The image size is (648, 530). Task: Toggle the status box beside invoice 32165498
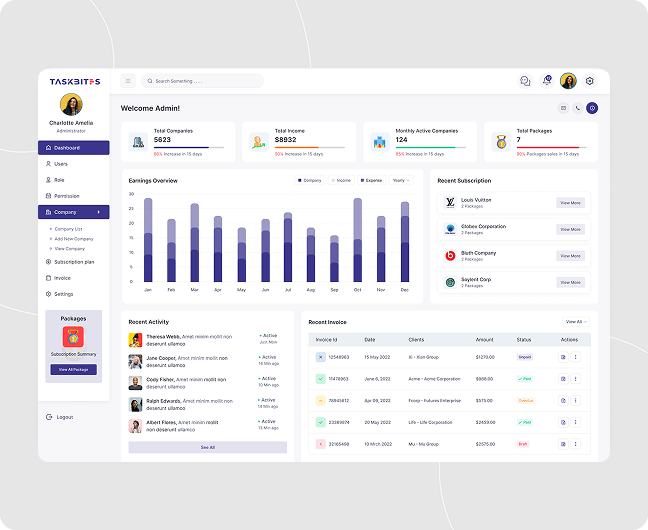point(320,443)
